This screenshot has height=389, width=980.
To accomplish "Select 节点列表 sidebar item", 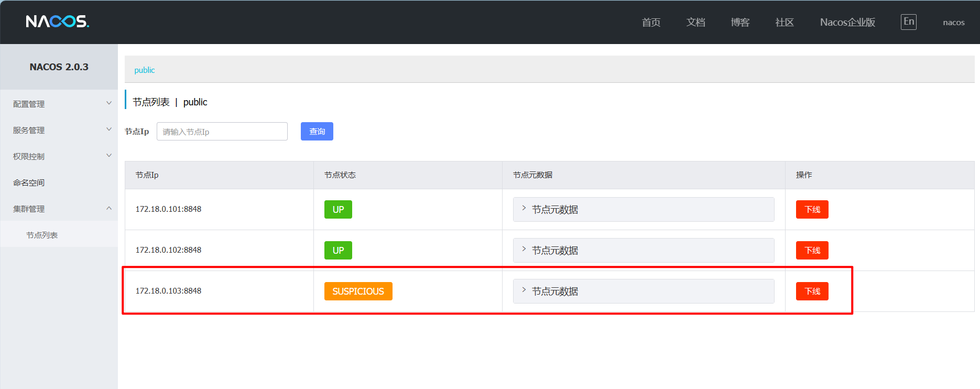I will 59,235.
